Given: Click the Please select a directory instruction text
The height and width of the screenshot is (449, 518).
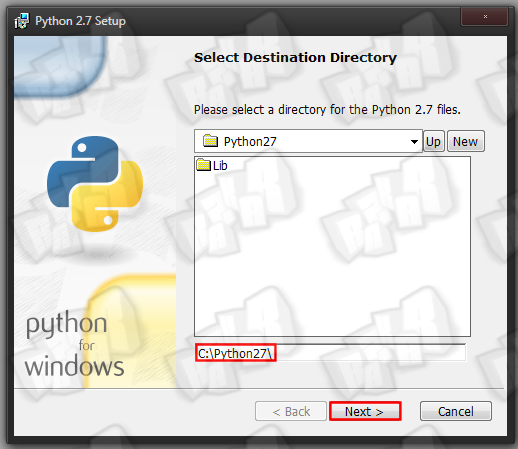Looking at the screenshot, I should 327,109.
